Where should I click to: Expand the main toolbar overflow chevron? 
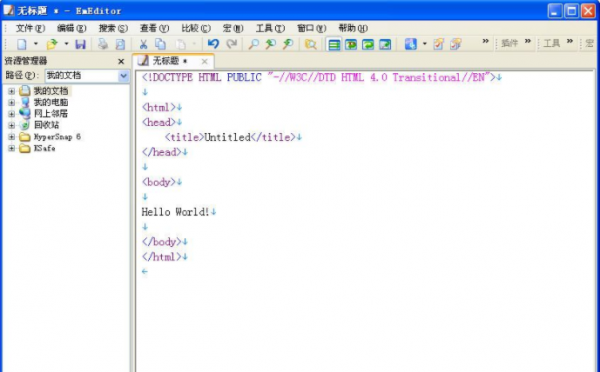click(485, 41)
